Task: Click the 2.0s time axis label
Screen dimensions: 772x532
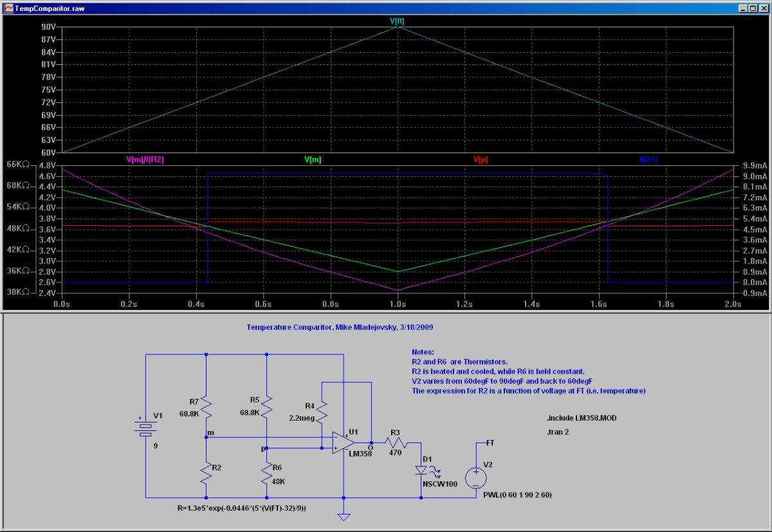Action: (733, 303)
